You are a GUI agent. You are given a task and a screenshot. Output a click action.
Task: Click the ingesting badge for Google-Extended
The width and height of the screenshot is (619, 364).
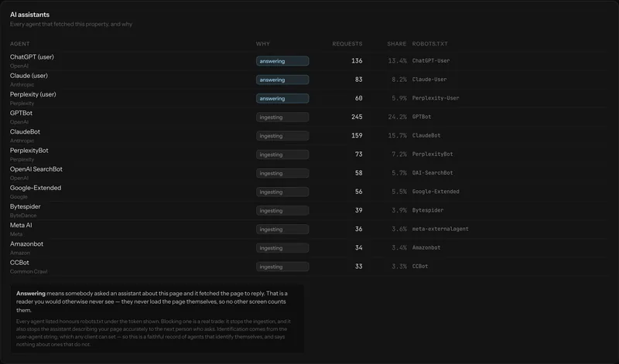(282, 192)
